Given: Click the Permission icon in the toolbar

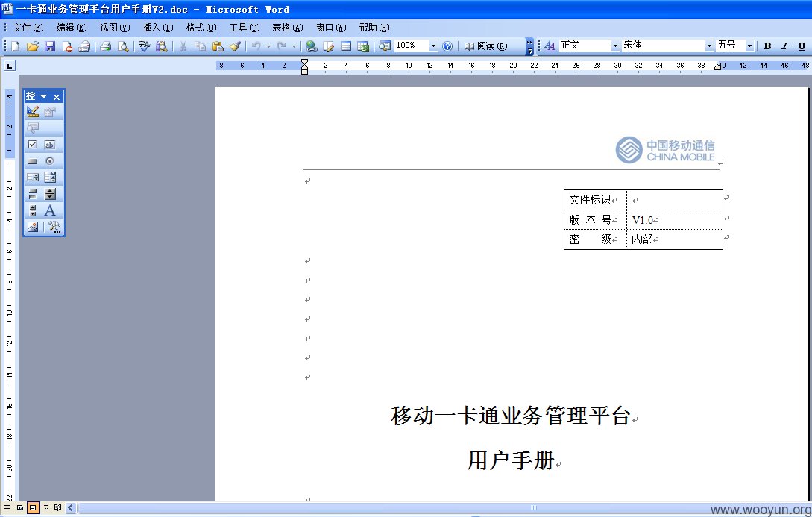Looking at the screenshot, I should [67, 46].
